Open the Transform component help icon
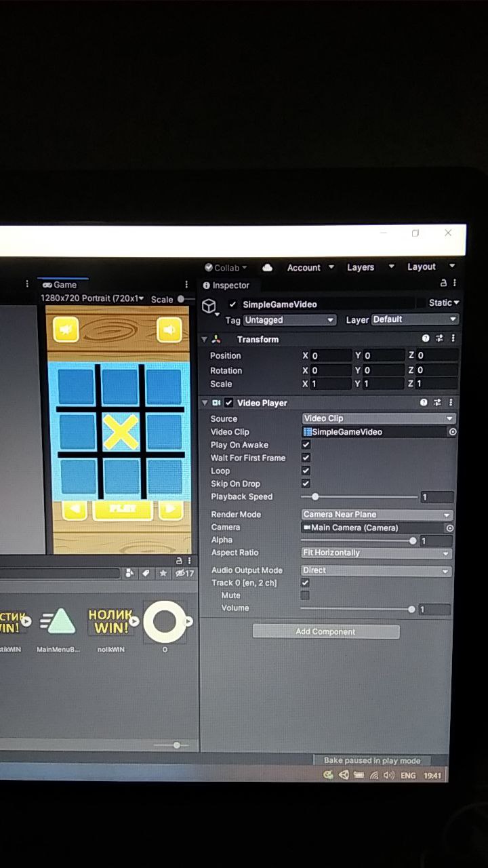The width and height of the screenshot is (488, 868). (426, 338)
